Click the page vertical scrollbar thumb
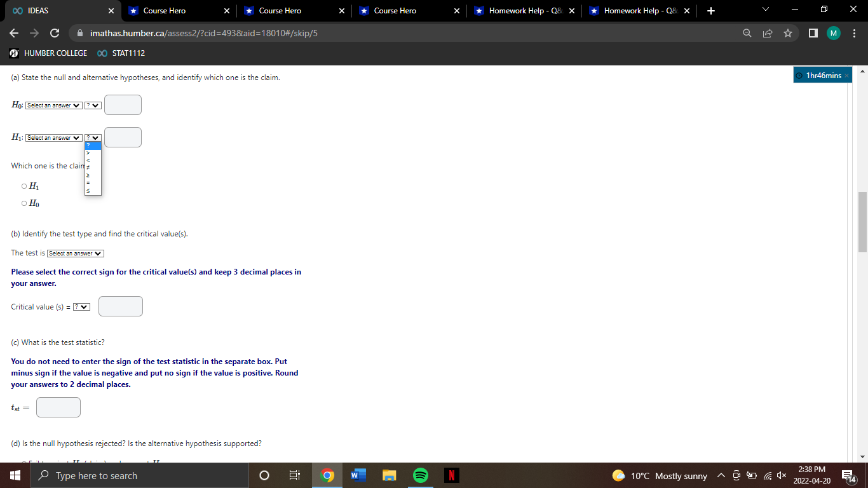This screenshot has width=868, height=488. tap(862, 222)
